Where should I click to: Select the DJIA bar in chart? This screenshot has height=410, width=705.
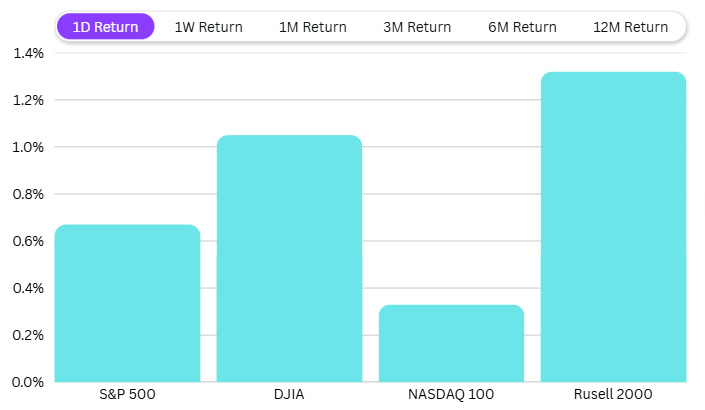[289, 258]
